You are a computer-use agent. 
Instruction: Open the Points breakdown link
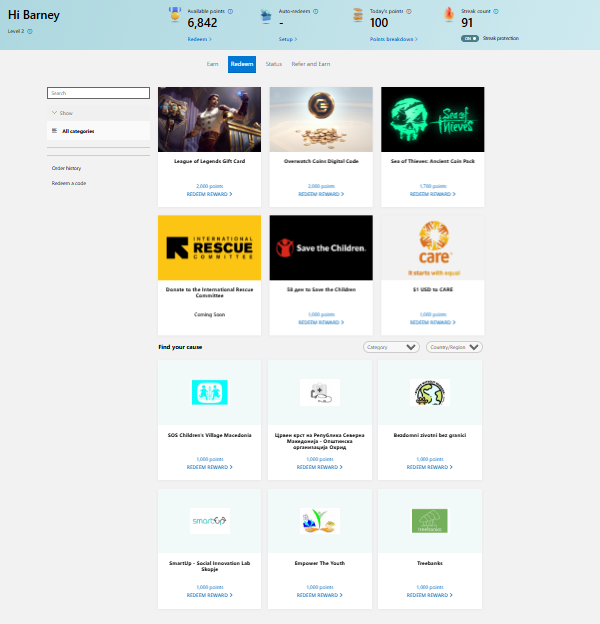point(394,39)
